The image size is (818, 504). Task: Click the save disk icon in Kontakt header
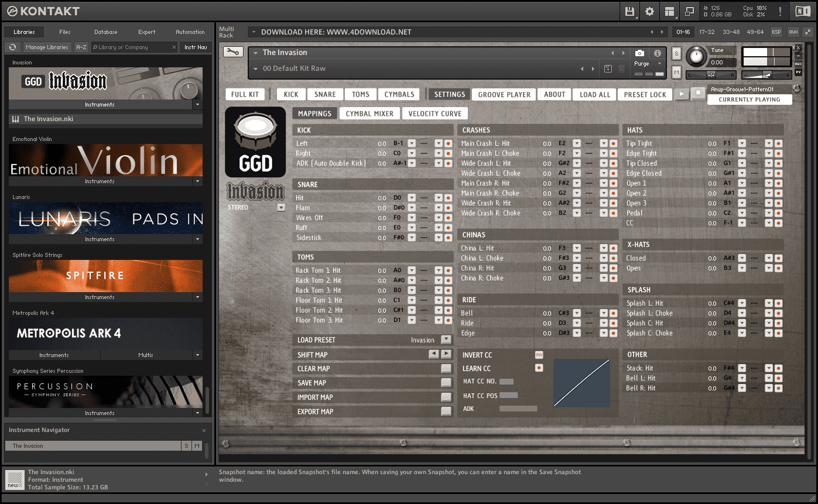pos(630,11)
